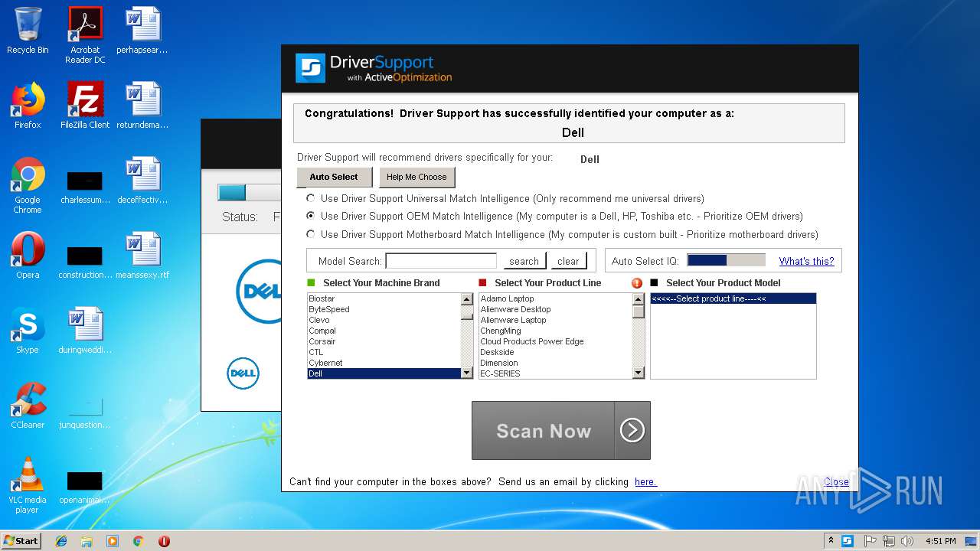Clear the model search
The image size is (980, 551).
click(x=568, y=261)
